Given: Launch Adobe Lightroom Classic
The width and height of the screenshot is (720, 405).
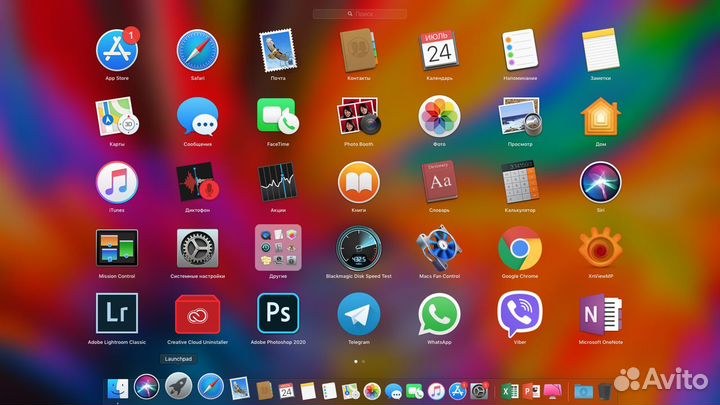Looking at the screenshot, I should [x=117, y=313].
